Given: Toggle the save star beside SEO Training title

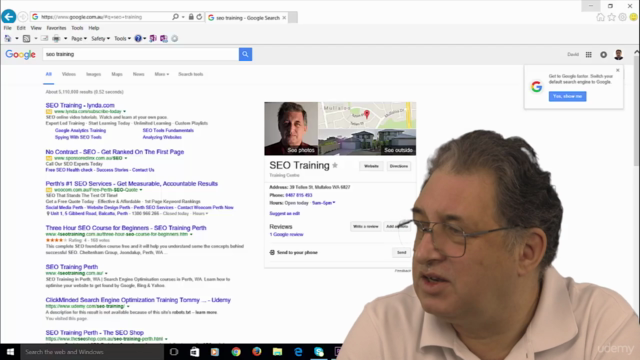Looking at the screenshot, I should tap(335, 165).
